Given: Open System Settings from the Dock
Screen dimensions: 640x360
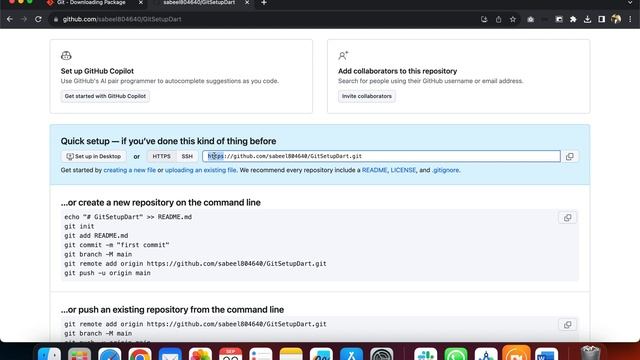Looking at the screenshot, I should pos(382,354).
